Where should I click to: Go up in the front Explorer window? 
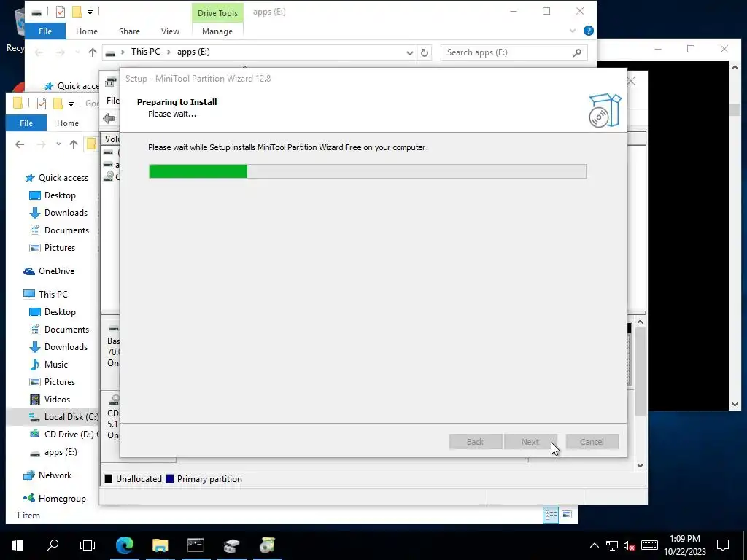[74, 144]
